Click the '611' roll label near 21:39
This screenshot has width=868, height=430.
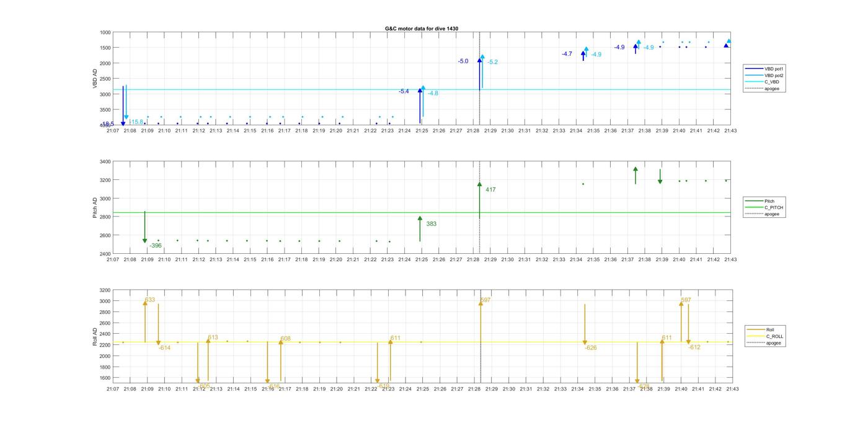coord(666,338)
